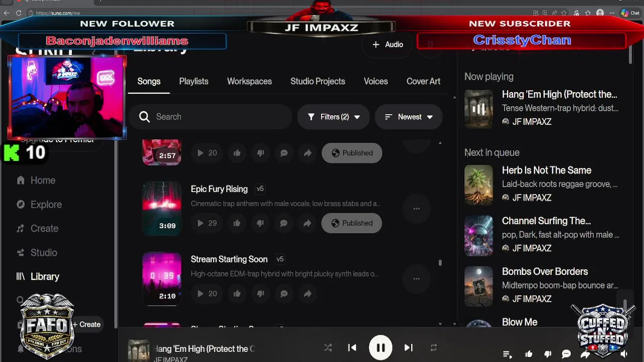The image size is (644, 362).
Task: Open Explore in the sidebar
Action: 39,205
